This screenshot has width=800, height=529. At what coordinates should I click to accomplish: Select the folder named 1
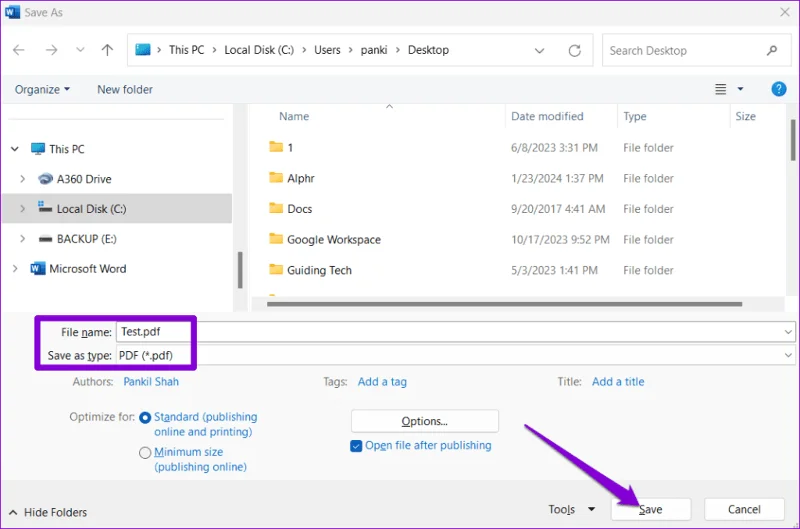[x=290, y=148]
